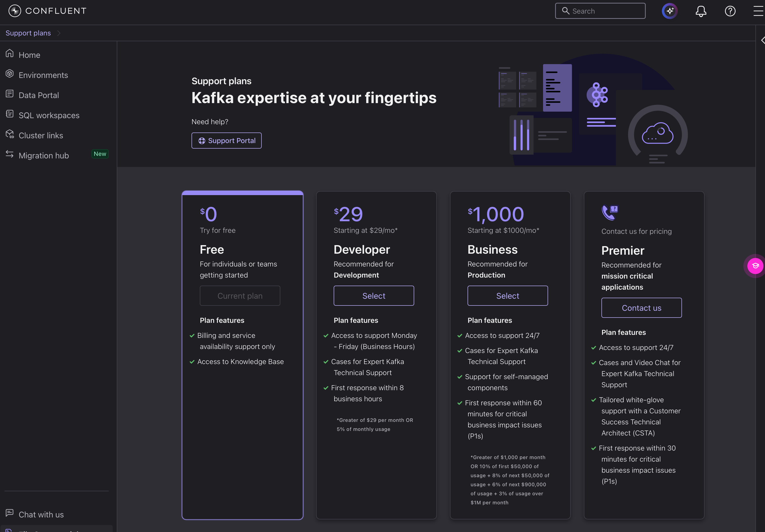Image resolution: width=765 pixels, height=532 pixels.
Task: Click the Developer plan pricing footnote
Action: click(375, 424)
